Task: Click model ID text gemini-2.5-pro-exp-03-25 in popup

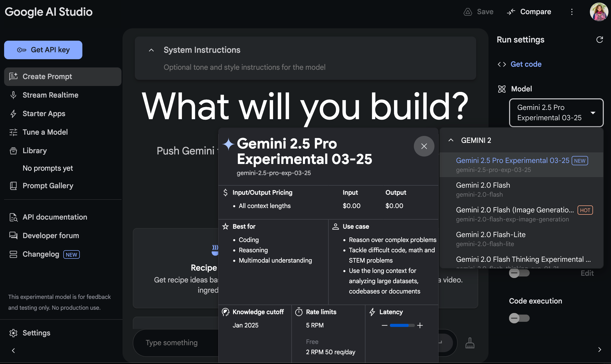Action: (x=274, y=173)
